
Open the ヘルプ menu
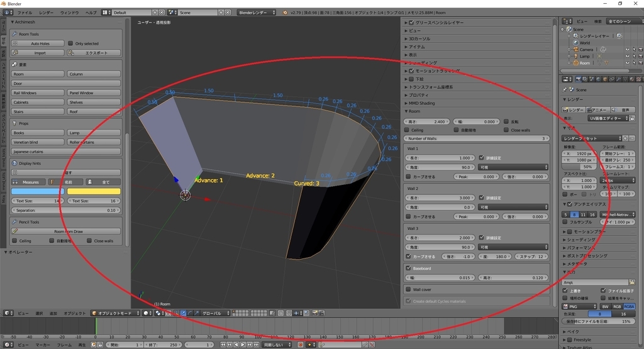pos(91,13)
